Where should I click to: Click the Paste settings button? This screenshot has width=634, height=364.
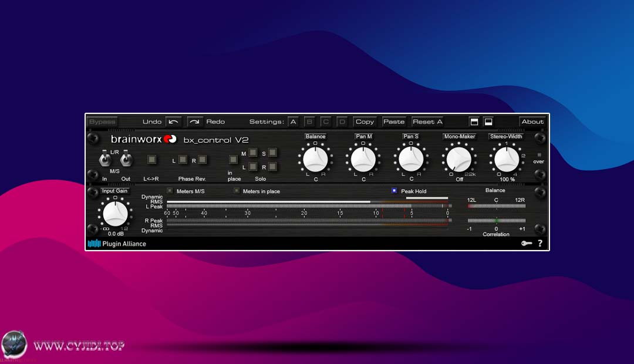click(x=394, y=122)
